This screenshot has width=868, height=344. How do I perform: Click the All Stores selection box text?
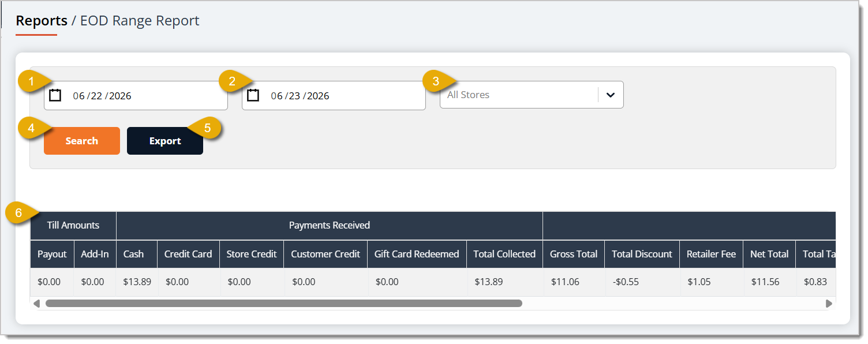tap(468, 95)
